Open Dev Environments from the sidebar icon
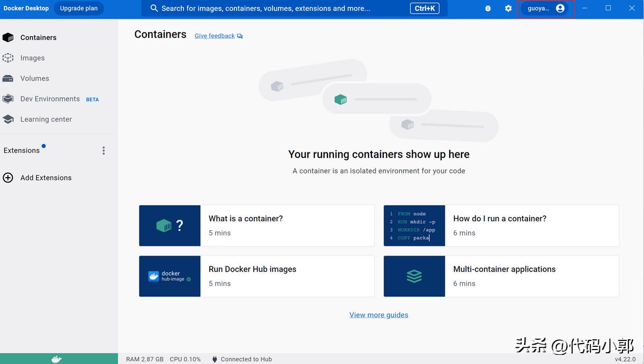644x364 pixels. pyautogui.click(x=9, y=98)
